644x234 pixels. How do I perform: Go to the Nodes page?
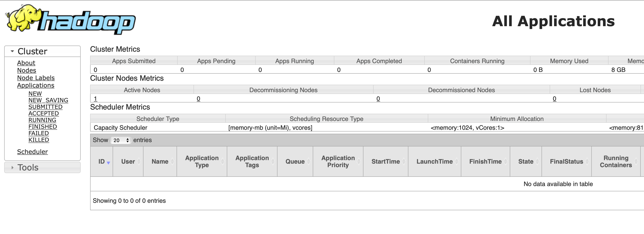26,70
